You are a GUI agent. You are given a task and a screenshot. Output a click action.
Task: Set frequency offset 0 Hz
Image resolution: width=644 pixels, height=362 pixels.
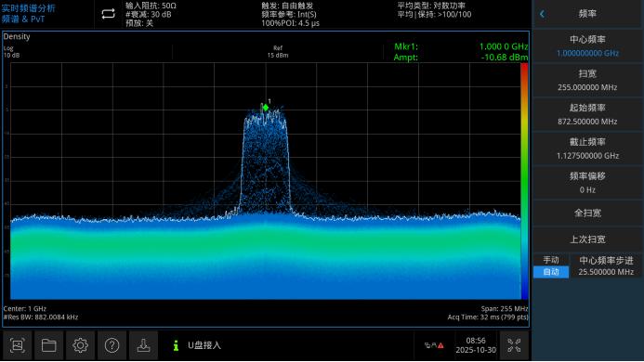[x=587, y=183]
